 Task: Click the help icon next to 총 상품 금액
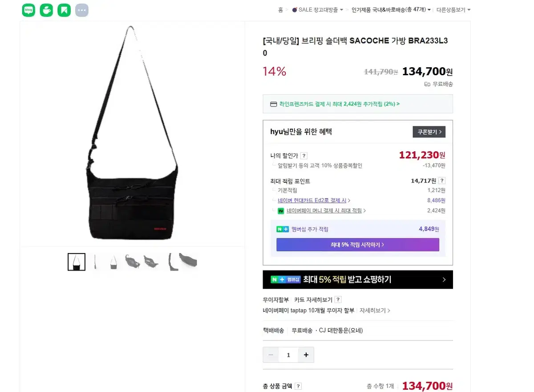(x=298, y=386)
